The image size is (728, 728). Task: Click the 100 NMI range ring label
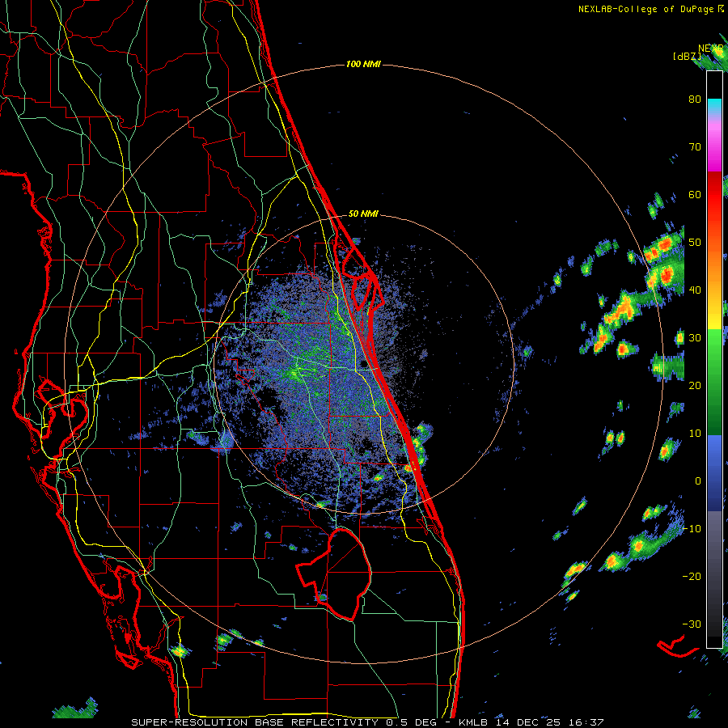[363, 64]
